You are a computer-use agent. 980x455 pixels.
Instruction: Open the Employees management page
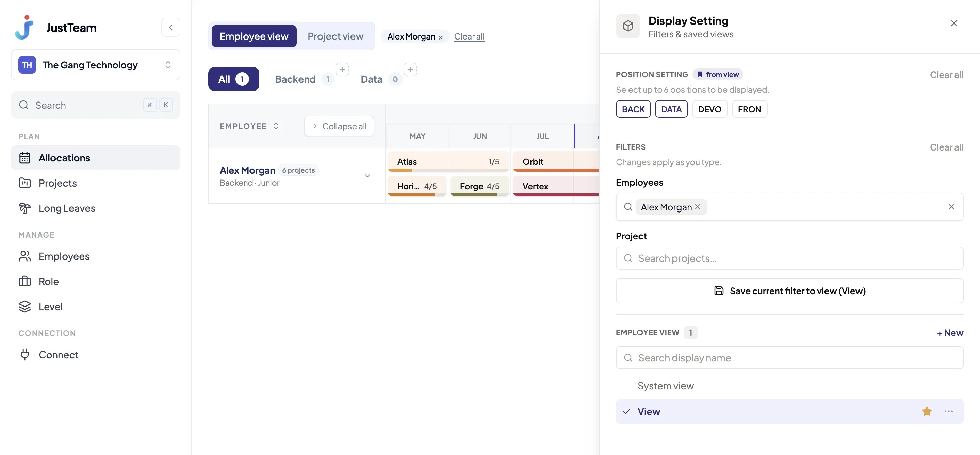(x=96, y=256)
